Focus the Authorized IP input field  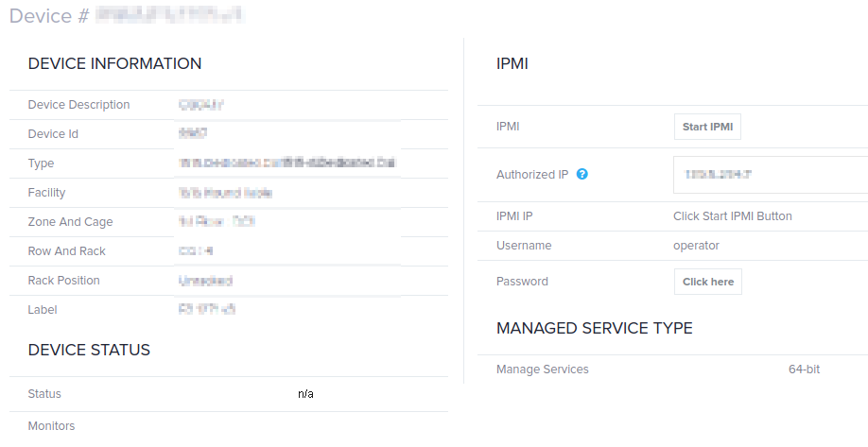(771, 175)
